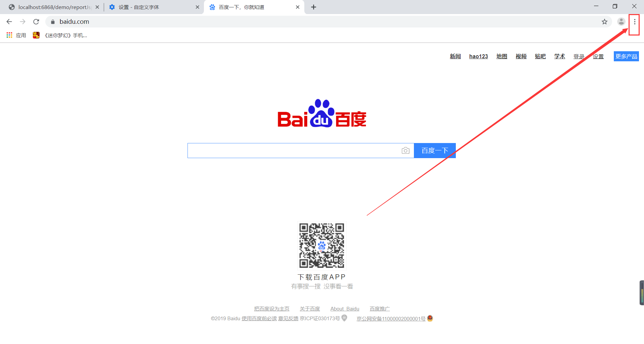Open the 贴吧 link

click(540, 56)
